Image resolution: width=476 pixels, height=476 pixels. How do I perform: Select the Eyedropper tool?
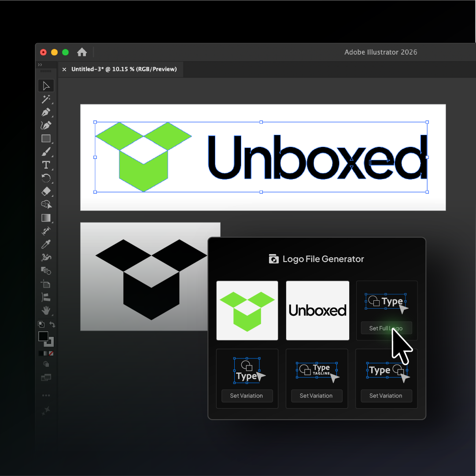pos(46,244)
